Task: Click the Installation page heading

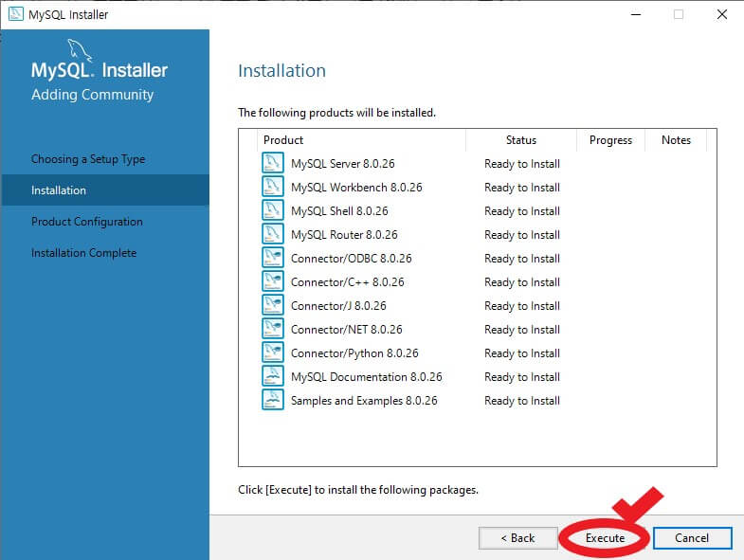Action: 281,71
